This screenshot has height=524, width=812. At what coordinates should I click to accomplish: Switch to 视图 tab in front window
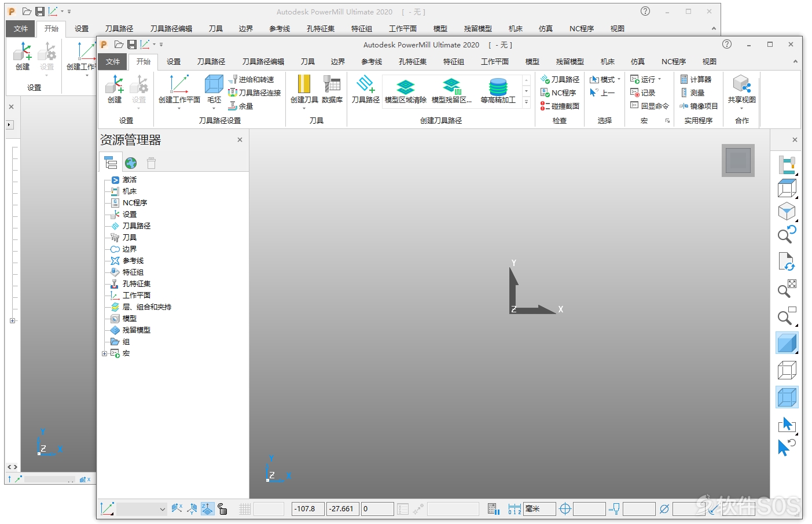pyautogui.click(x=709, y=61)
